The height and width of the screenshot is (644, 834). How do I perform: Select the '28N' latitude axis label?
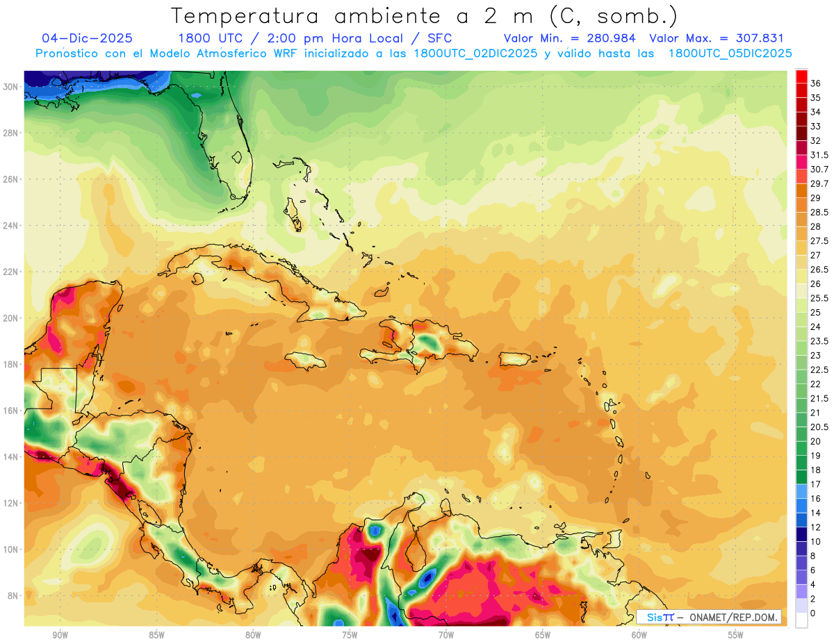[11, 133]
